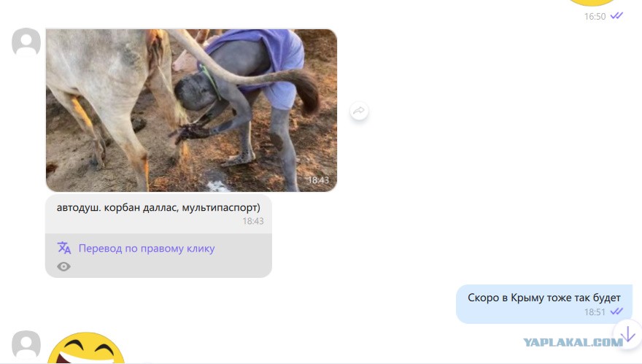The width and height of the screenshot is (642, 364).
Task: Click the eye views icon
Action: pyautogui.click(x=63, y=267)
